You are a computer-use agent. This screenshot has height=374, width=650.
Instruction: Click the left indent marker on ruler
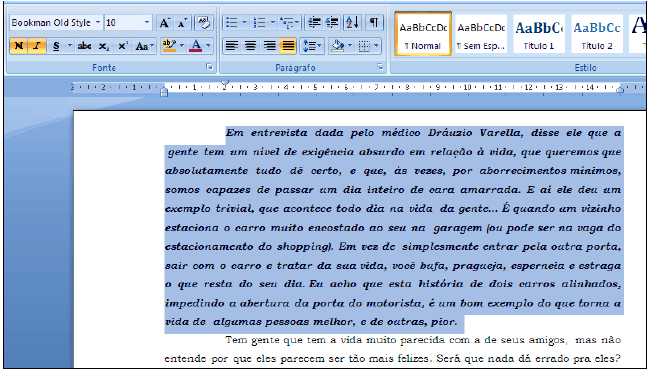click(x=164, y=92)
